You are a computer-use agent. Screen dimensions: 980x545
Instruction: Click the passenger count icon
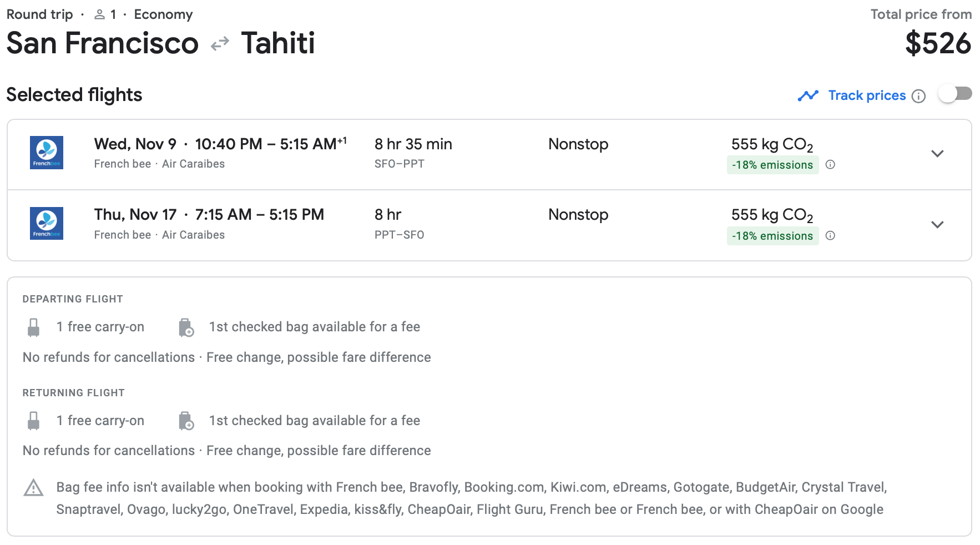(100, 14)
